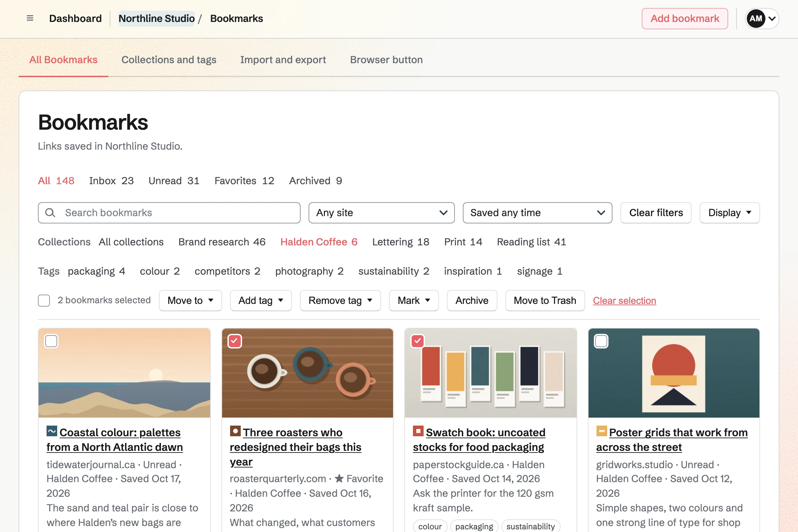Click the AM user avatar
The width and height of the screenshot is (798, 532).
755,18
